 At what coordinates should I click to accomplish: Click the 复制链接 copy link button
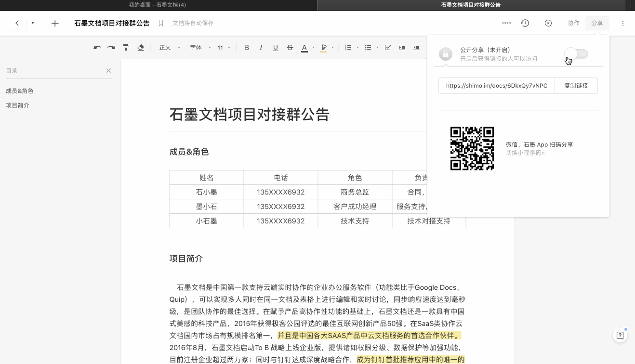[576, 86]
